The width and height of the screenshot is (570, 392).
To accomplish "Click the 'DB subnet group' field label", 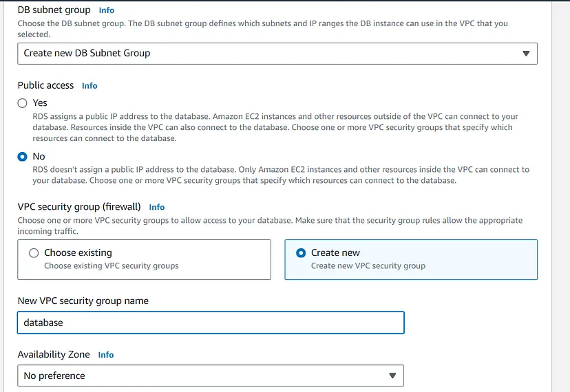I will tap(54, 10).
